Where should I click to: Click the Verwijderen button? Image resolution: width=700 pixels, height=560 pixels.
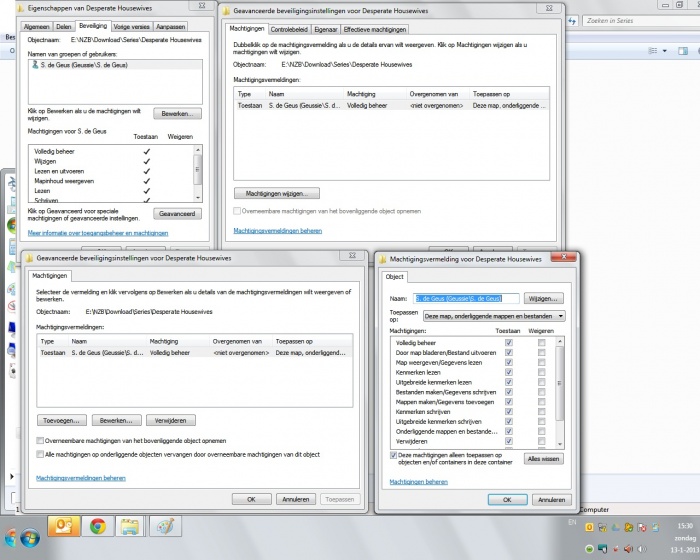[x=171, y=420]
